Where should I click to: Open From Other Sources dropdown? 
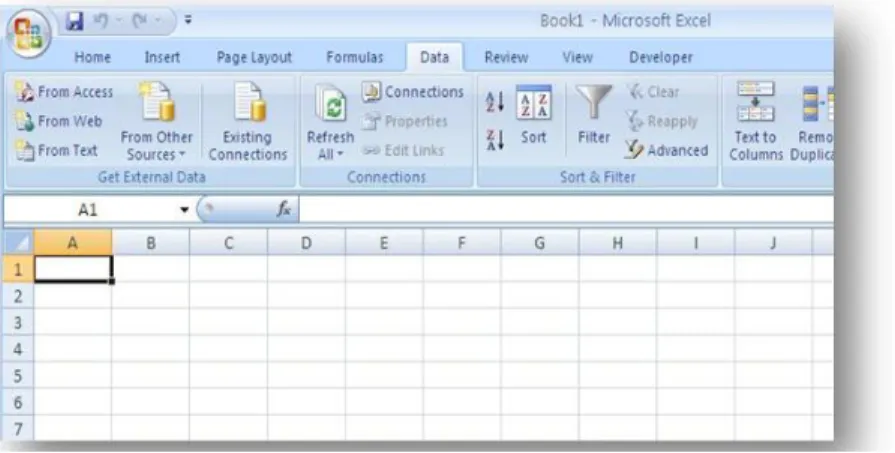[156, 121]
